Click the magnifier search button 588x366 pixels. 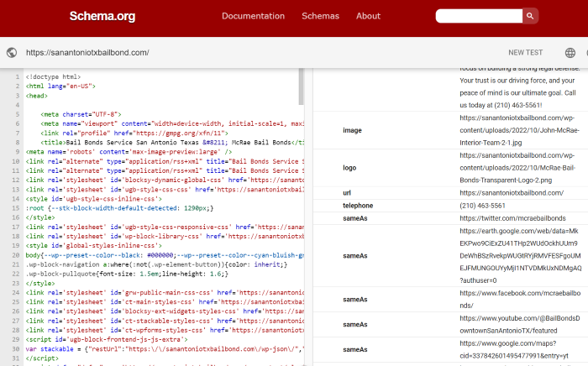click(530, 16)
